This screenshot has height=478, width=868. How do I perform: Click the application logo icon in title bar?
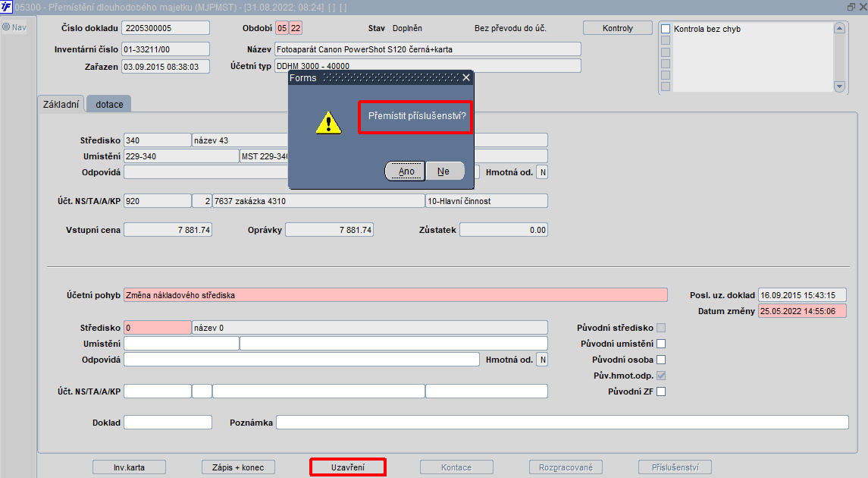pos(6,7)
